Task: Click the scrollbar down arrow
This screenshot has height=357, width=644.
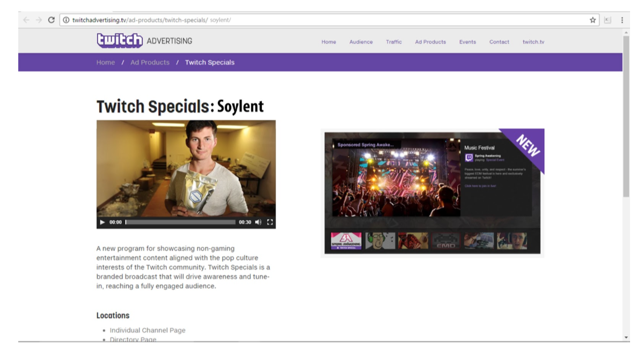Action: (x=626, y=338)
